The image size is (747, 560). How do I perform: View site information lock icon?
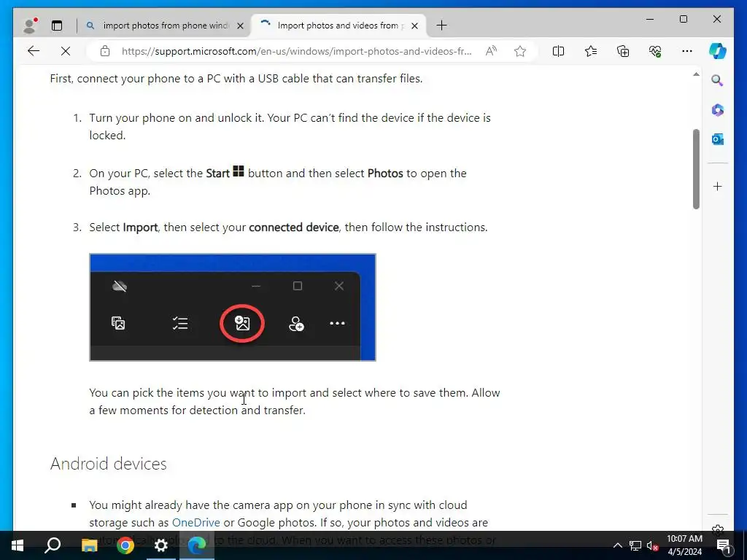tap(105, 51)
